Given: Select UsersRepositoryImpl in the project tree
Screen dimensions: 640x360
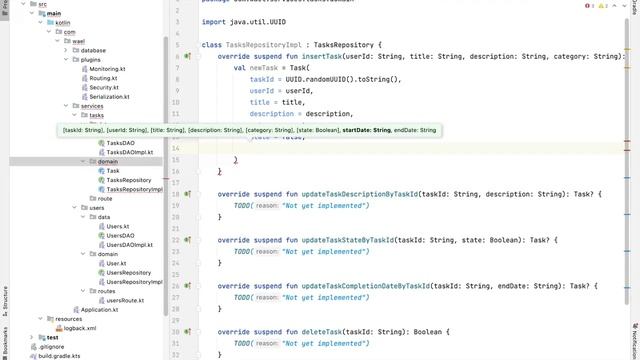Looking at the screenshot, I should click(x=135, y=282).
